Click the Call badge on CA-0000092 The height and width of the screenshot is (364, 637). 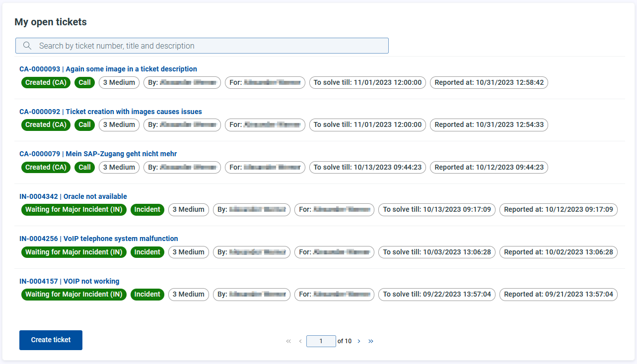pyautogui.click(x=85, y=124)
